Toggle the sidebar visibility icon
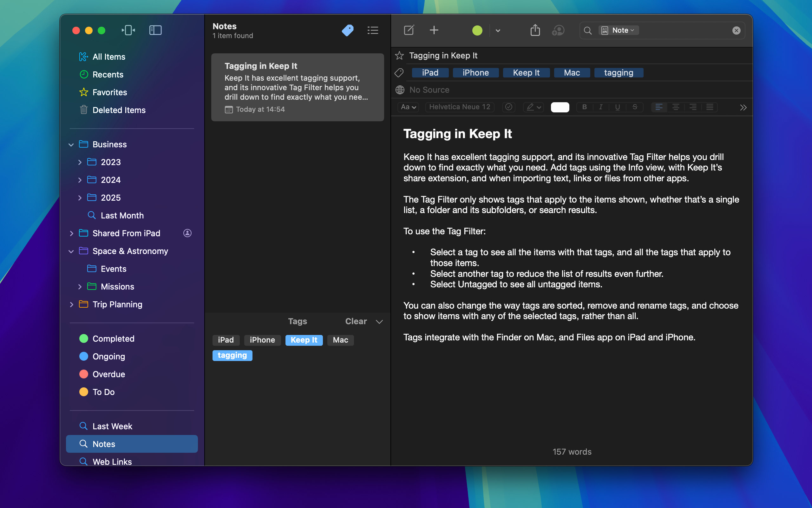 tap(155, 30)
